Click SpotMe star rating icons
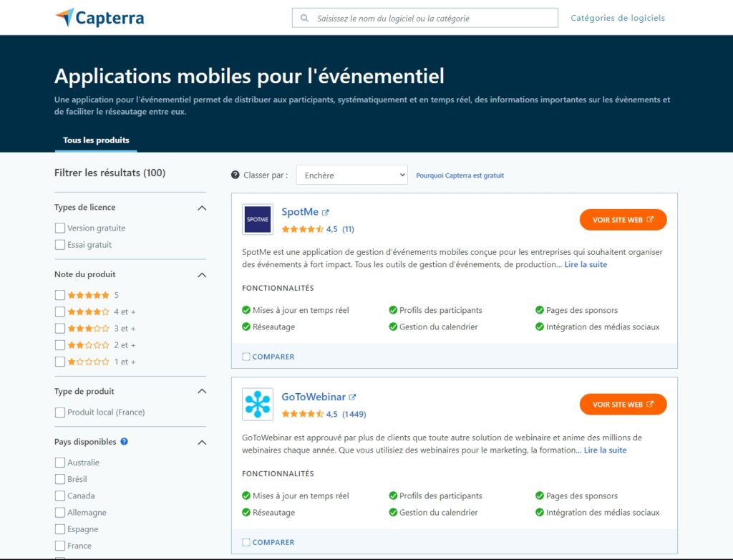This screenshot has width=733, height=560. point(303,229)
